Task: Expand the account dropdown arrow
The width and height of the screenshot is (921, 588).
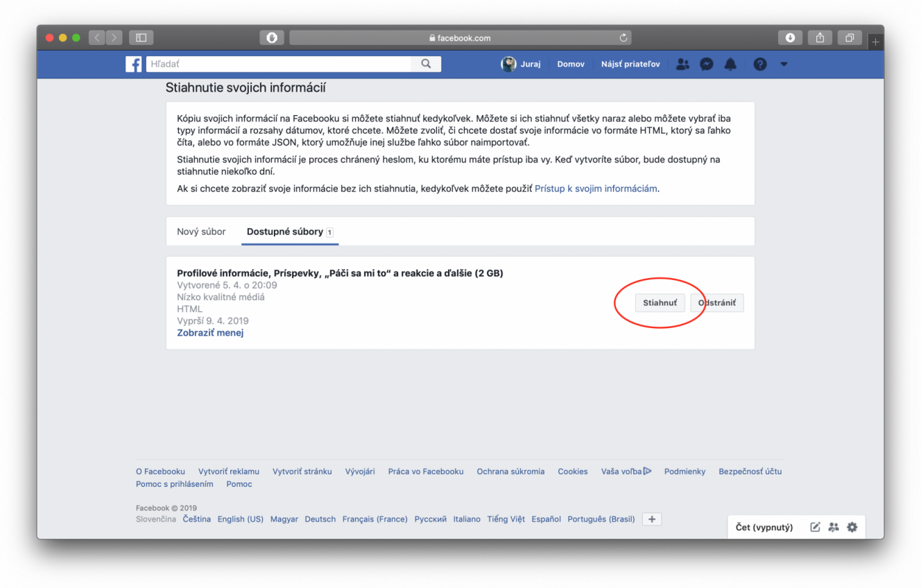Action: (x=784, y=64)
